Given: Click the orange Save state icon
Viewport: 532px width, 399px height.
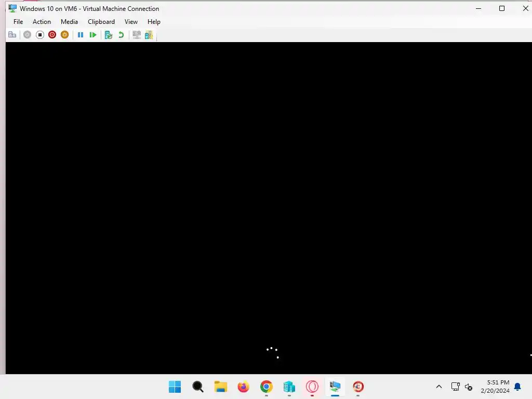Looking at the screenshot, I should [64, 35].
